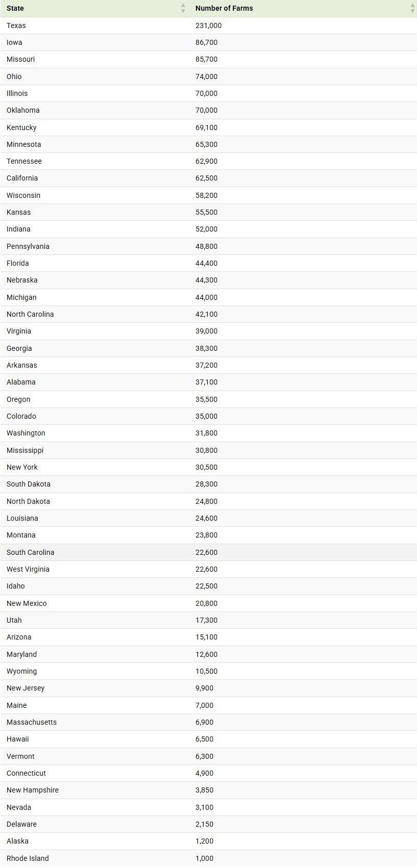Click the Iowa state cell

(14, 42)
